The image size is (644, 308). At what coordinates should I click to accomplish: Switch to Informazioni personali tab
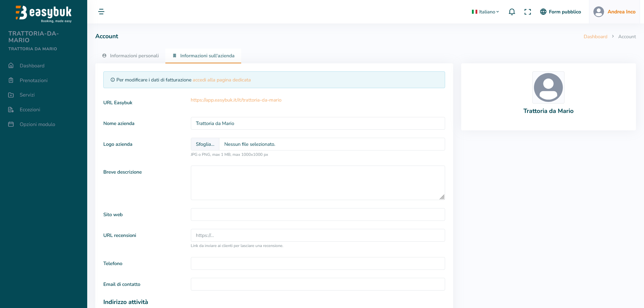130,56
